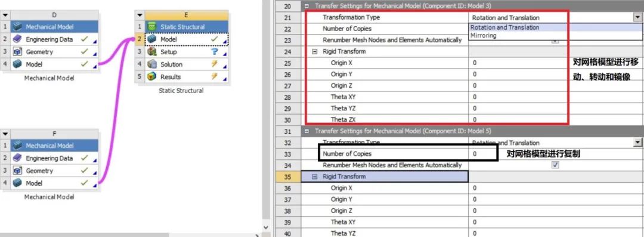Collapse the Rigid Transform group in row 35
The image size is (644, 237).
click(x=315, y=177)
